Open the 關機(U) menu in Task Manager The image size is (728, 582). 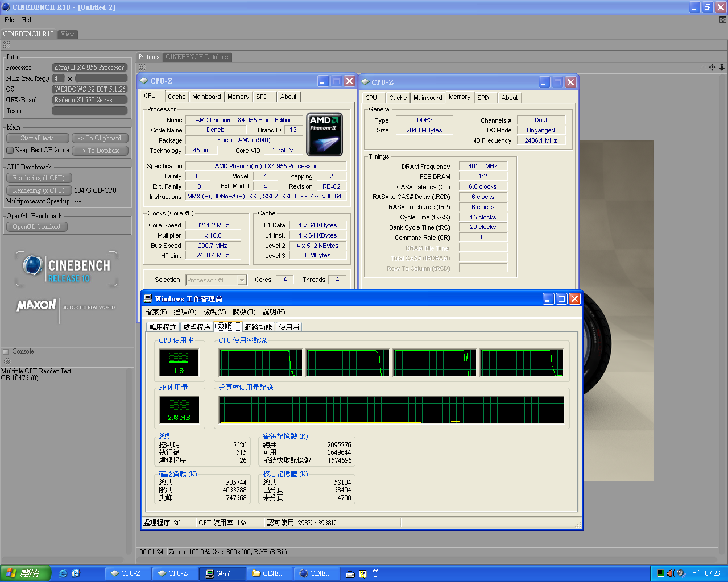coord(244,312)
